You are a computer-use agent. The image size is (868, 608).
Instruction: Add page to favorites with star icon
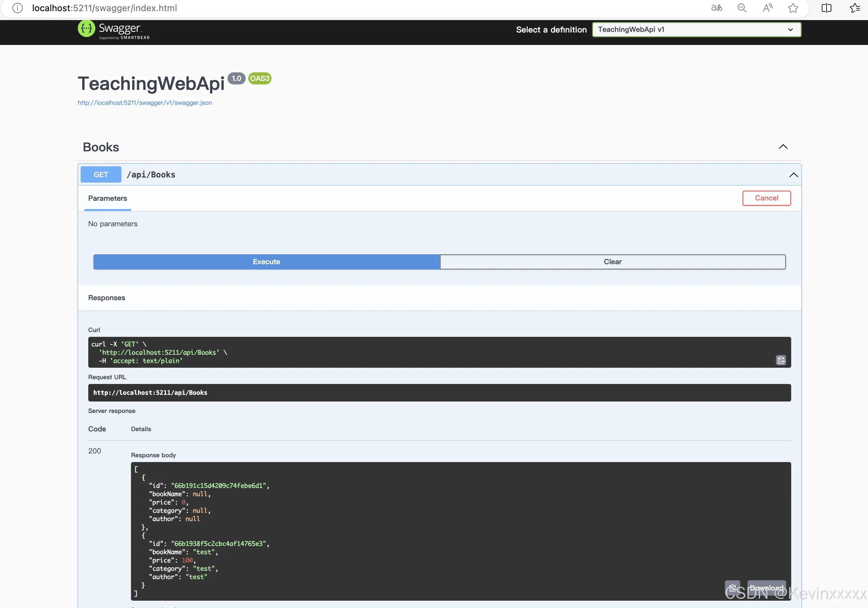coord(793,8)
